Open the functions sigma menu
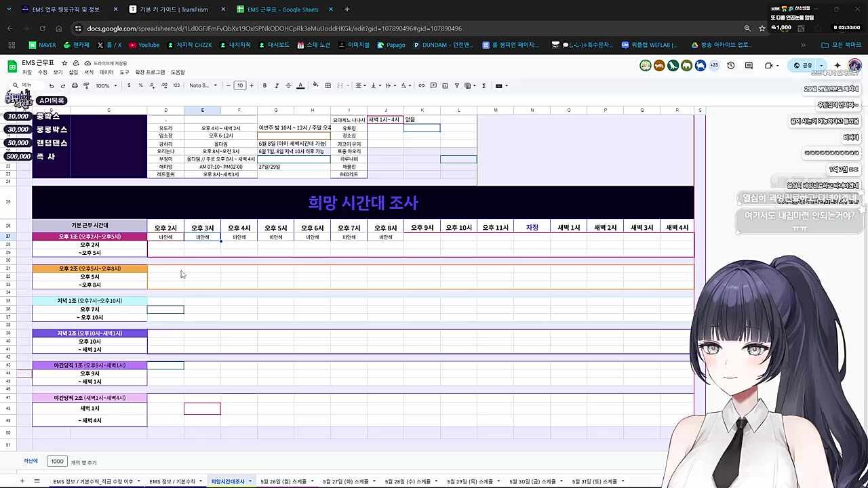 tap(484, 86)
